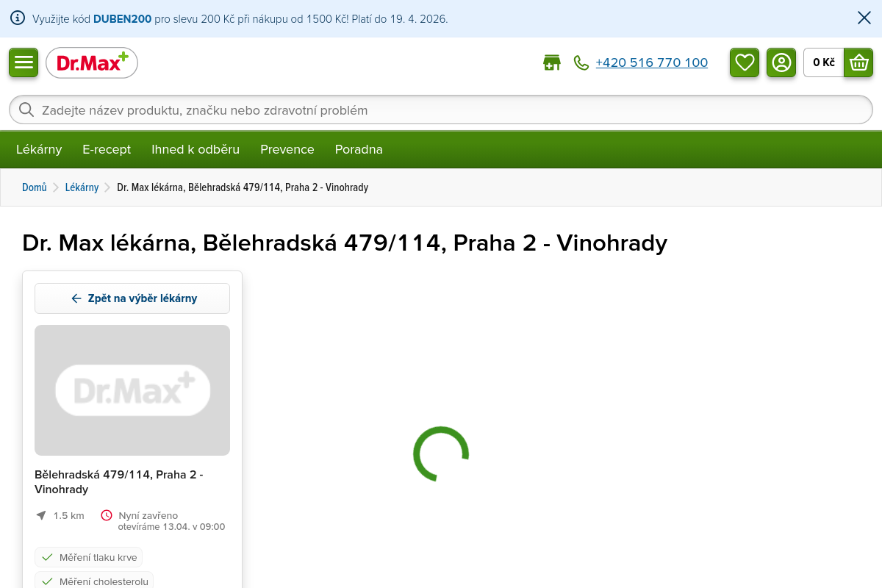The image size is (882, 588).
Task: Click the Domů breadcrumb link
Action: (x=34, y=187)
